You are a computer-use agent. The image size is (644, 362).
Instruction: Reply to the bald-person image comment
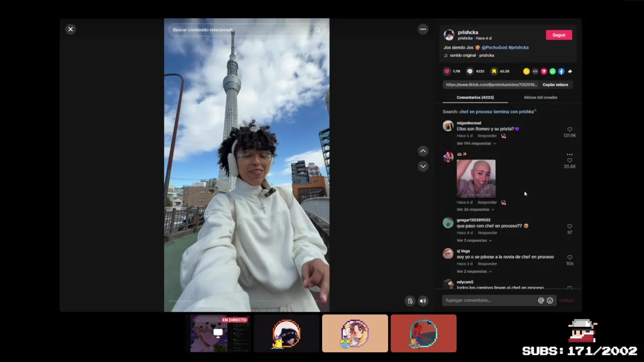[487, 202]
